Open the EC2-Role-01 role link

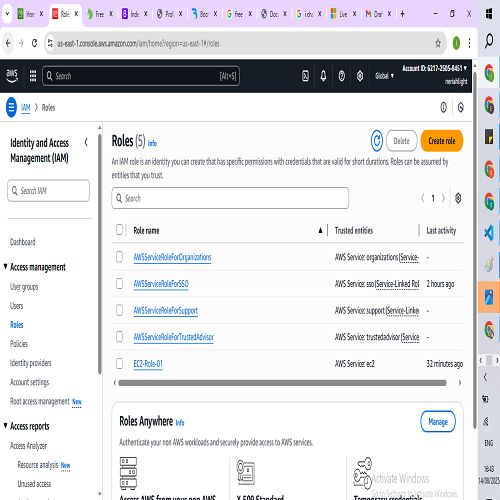148,364
